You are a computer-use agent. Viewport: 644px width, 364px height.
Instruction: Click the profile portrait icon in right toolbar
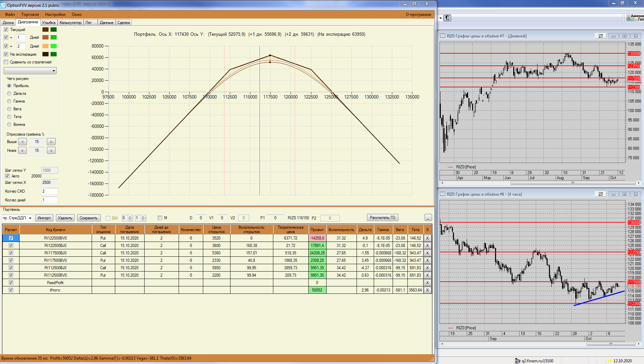[448, 18]
